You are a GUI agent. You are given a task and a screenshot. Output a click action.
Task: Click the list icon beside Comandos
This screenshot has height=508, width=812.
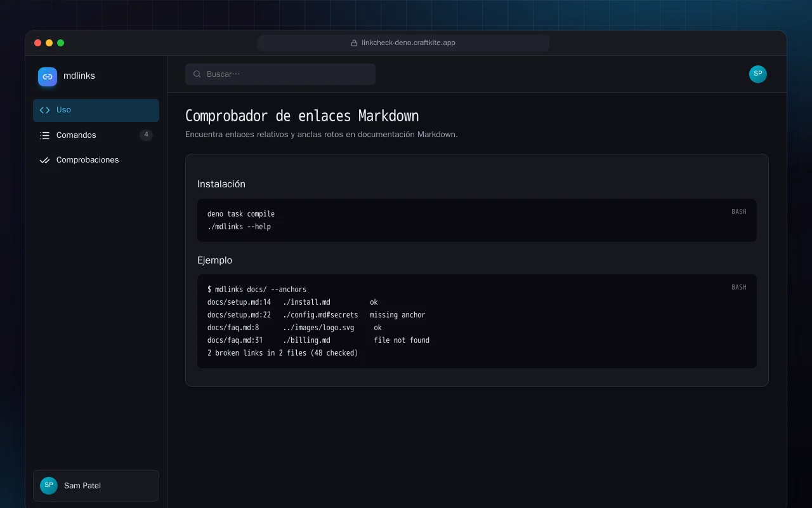point(44,135)
